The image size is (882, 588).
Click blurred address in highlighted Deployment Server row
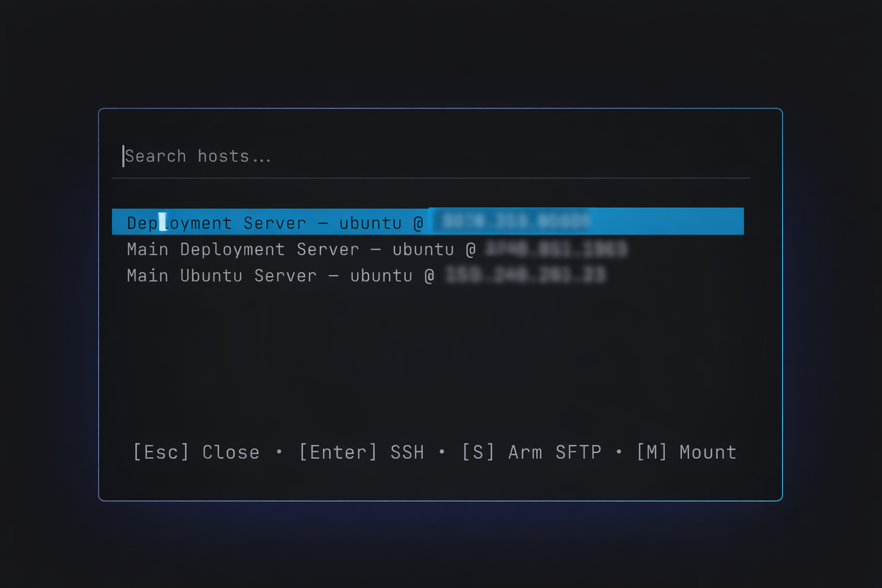pyautogui.click(x=516, y=222)
